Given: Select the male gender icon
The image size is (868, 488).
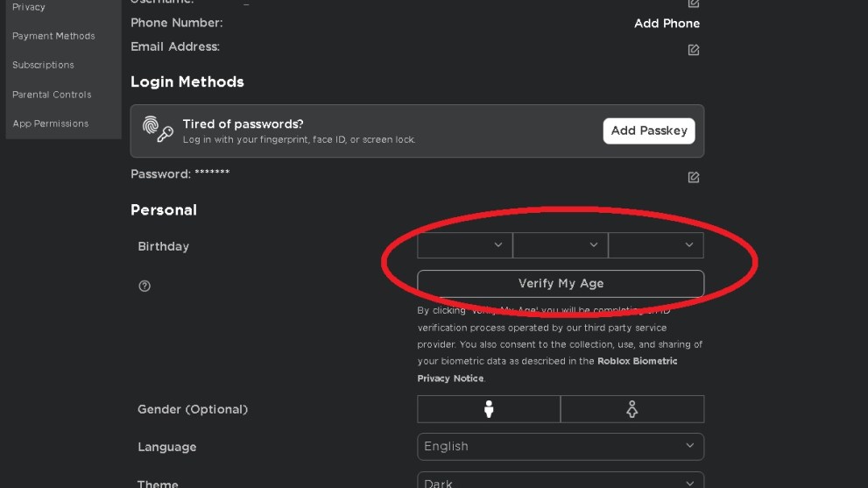Looking at the screenshot, I should [x=489, y=409].
